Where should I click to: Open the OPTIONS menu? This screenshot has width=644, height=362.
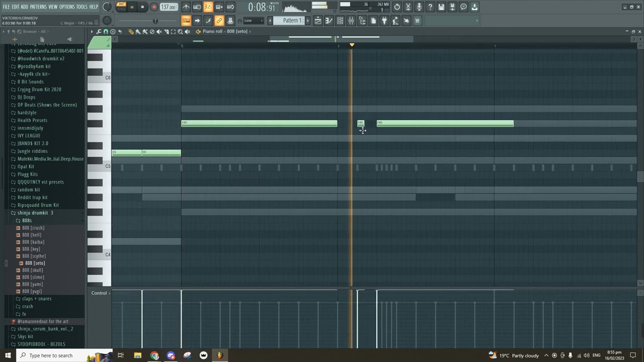click(x=67, y=7)
